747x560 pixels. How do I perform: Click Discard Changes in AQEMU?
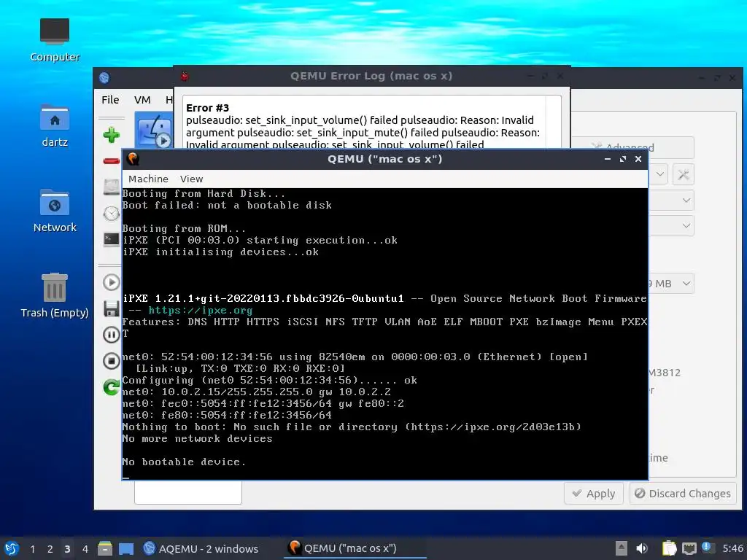point(683,494)
